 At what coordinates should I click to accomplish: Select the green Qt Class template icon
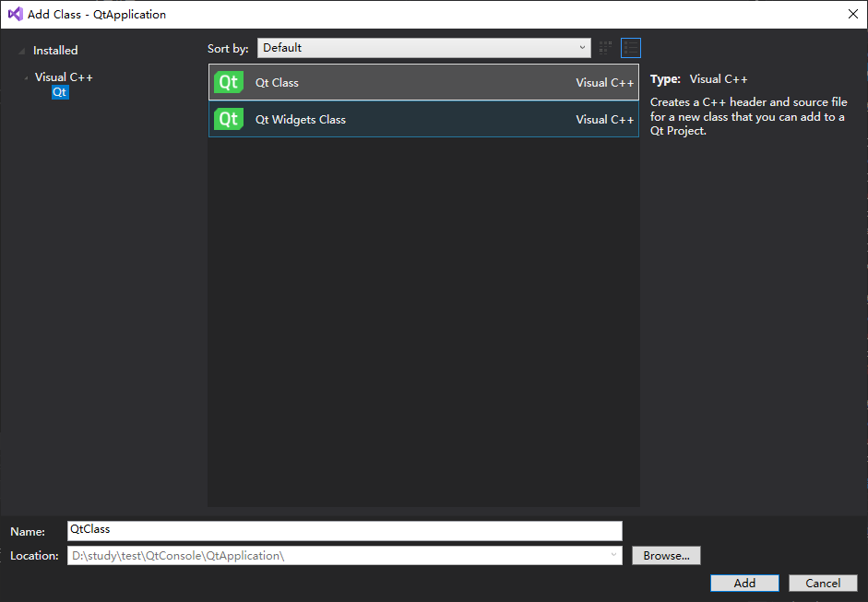[x=228, y=82]
